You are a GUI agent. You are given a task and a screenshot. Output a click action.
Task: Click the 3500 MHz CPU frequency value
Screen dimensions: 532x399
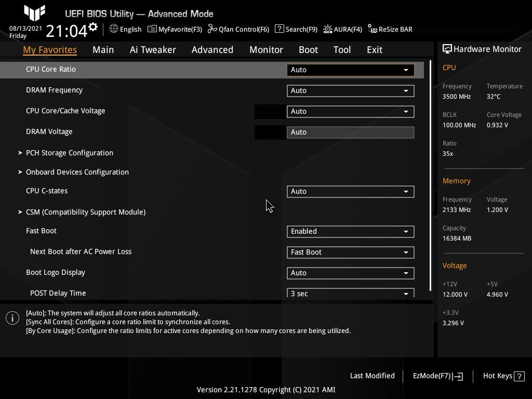(457, 97)
